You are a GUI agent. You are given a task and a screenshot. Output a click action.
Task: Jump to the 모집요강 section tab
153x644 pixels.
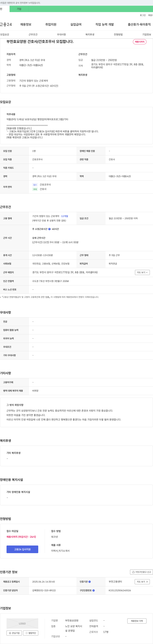[x=4, y=34]
